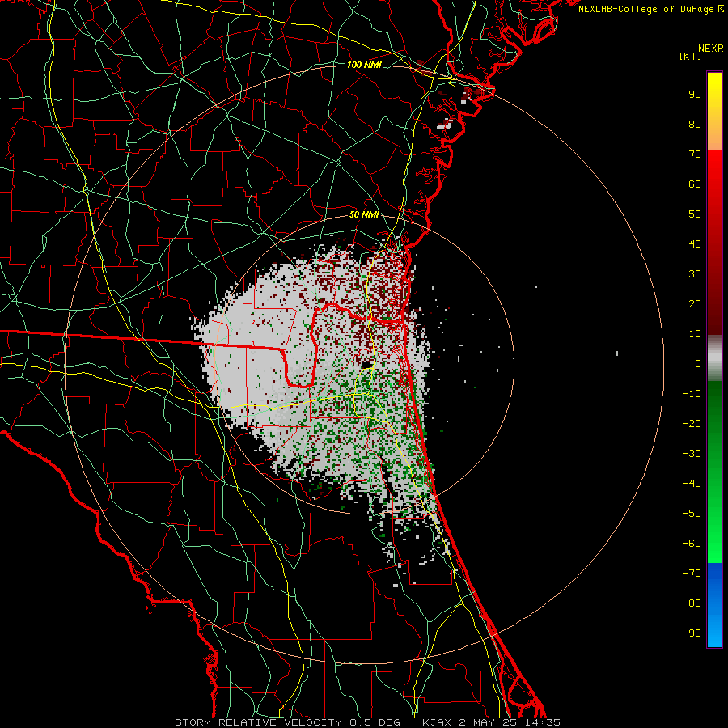
Task: Click the Storm Relative Velocity KJAX caption
Action: click(x=367, y=722)
